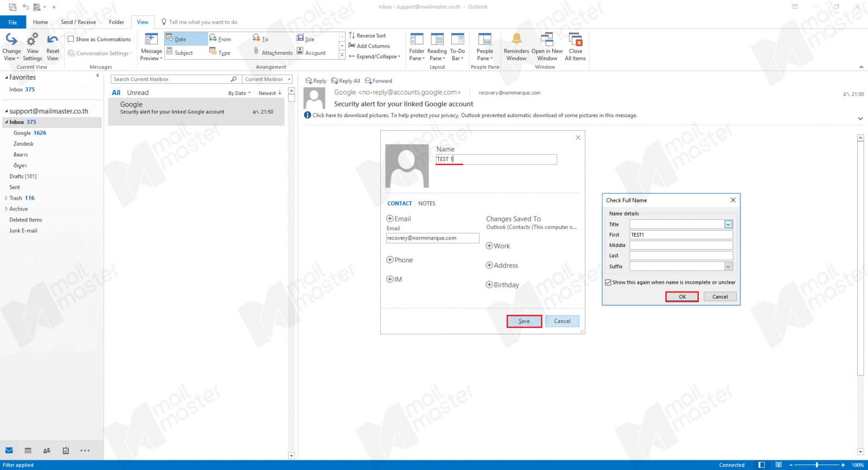Open the Folder ribbon tab
The width and height of the screenshot is (868, 470).
point(116,22)
